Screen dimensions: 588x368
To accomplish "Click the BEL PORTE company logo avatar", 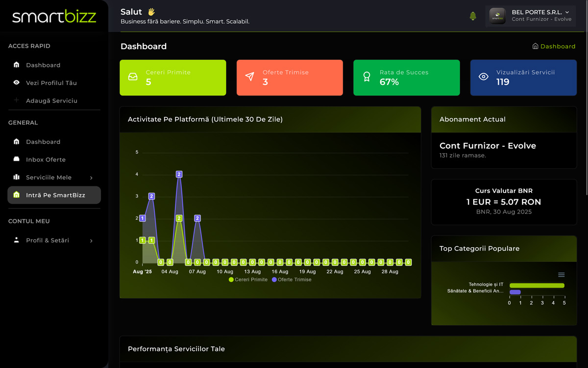I will 497,16.
